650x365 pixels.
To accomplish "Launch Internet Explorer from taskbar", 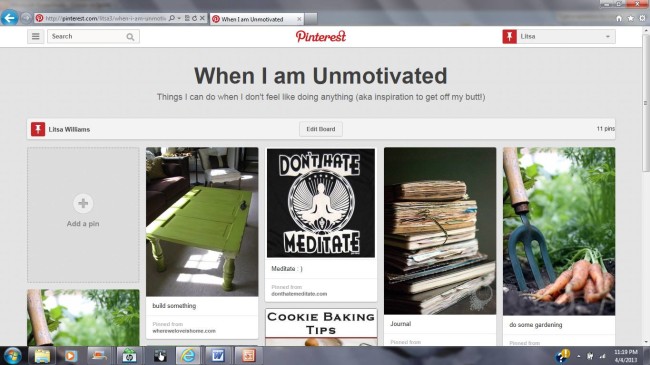I will pos(188,355).
